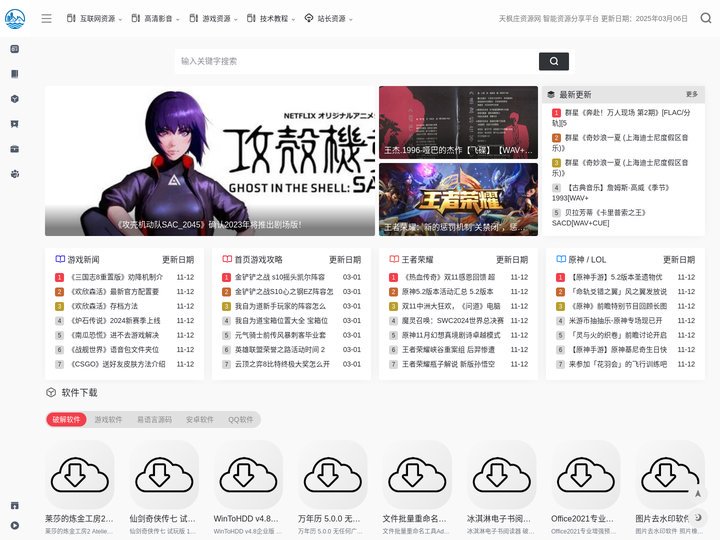Expand the 高清影音 dropdown menu
This screenshot has height=540, width=720.
click(155, 18)
